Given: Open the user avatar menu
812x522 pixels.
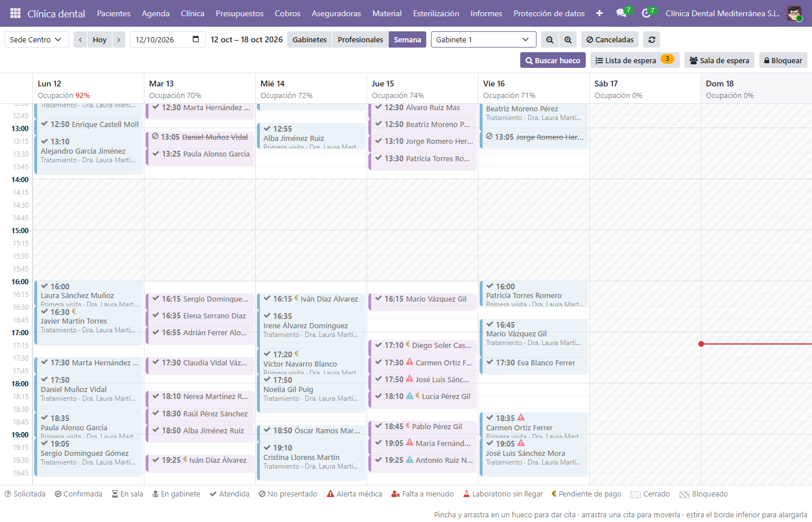Looking at the screenshot, I should (x=794, y=13).
